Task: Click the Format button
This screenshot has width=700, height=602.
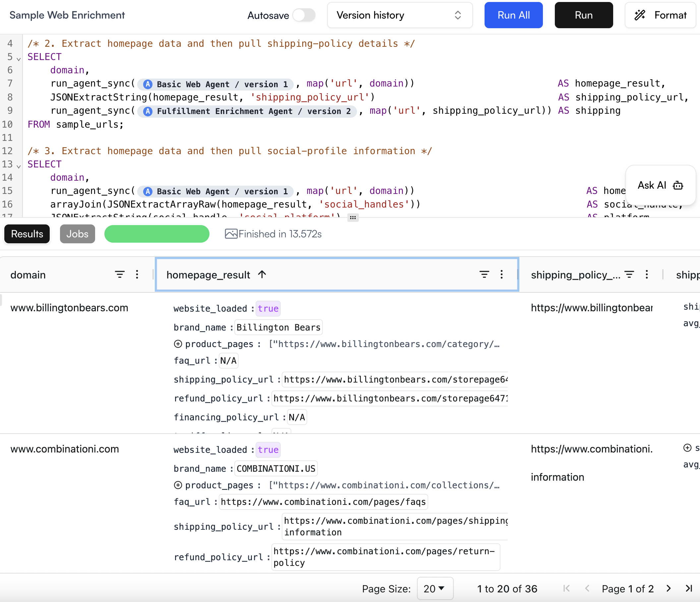Action: (x=660, y=15)
